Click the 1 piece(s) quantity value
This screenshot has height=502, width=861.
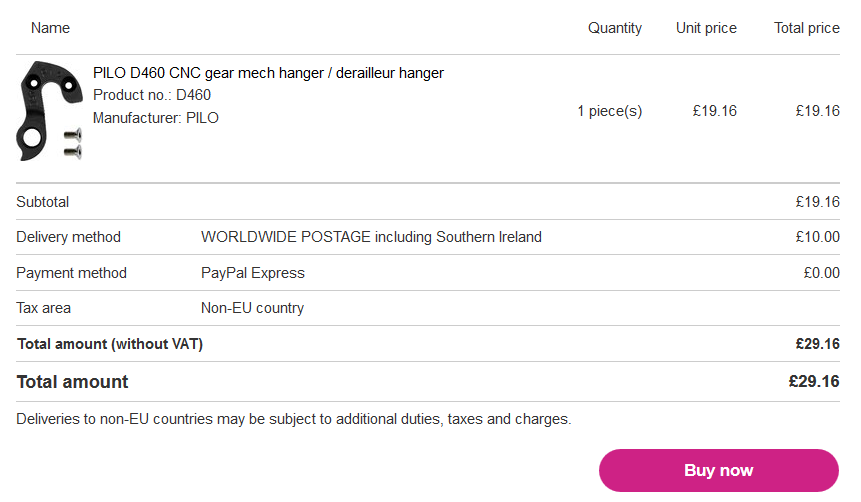click(x=609, y=111)
